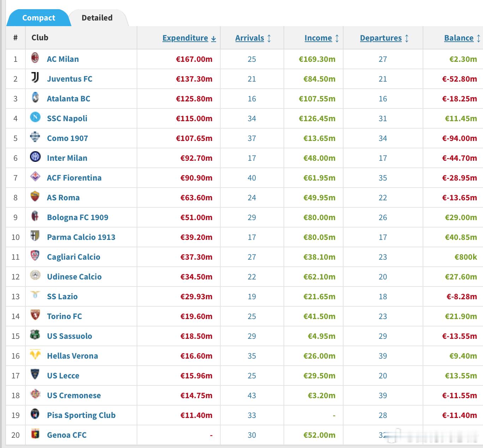This screenshot has width=483, height=448.
Task: Click the Hellas Verona crest icon
Action: tap(35, 354)
